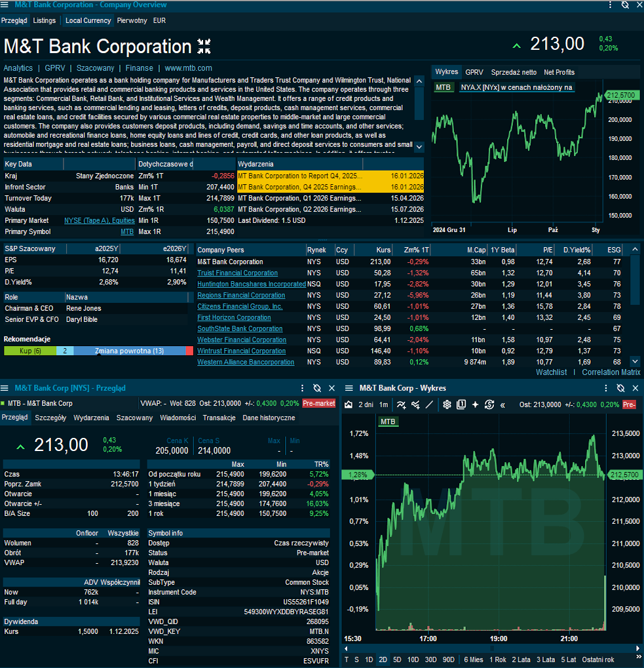Open the 2 dni period dropdown

365,404
